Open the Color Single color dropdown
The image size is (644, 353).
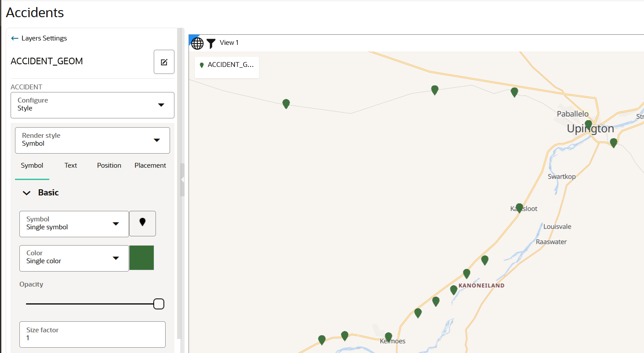coord(74,258)
